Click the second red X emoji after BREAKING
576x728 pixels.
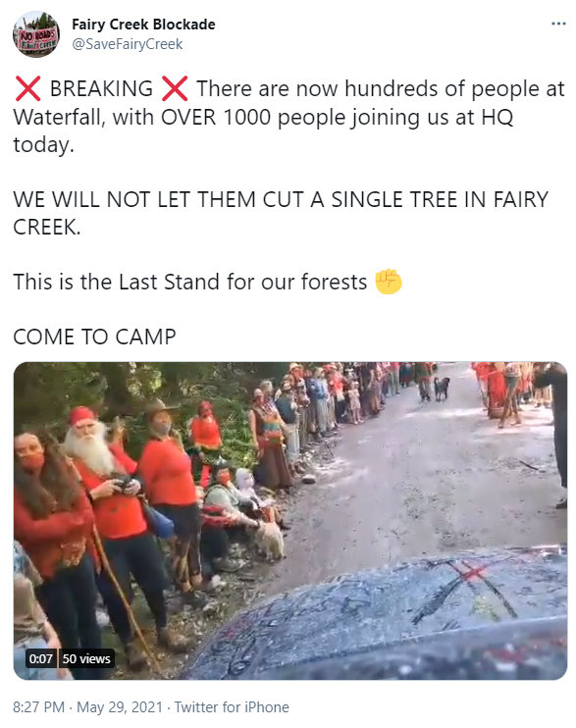[175, 88]
